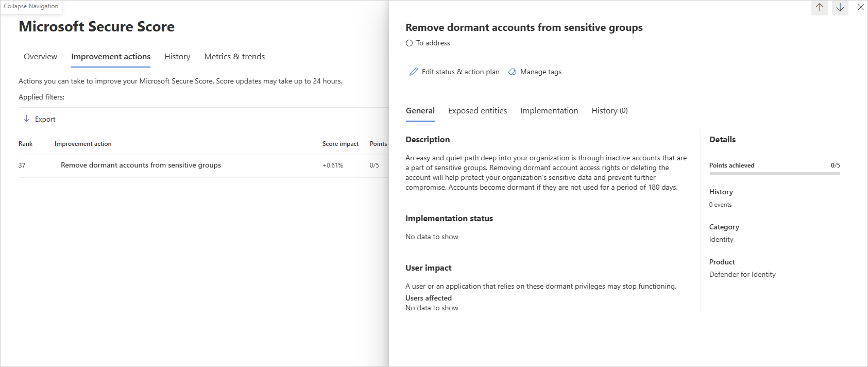
Task: Open the Metrics & trends tab
Action: [x=234, y=57]
